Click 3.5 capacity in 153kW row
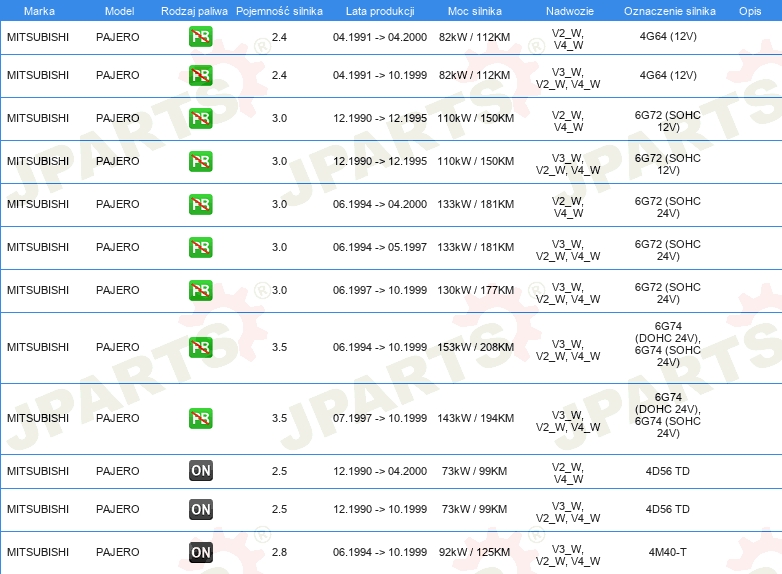Viewport: 782px width, 574px height. tap(279, 347)
